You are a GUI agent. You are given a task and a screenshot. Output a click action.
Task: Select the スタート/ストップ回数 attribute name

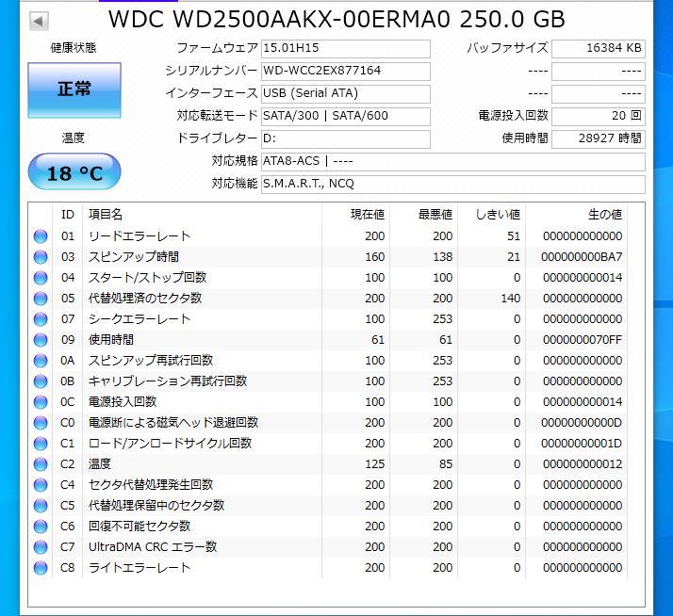[x=148, y=278]
